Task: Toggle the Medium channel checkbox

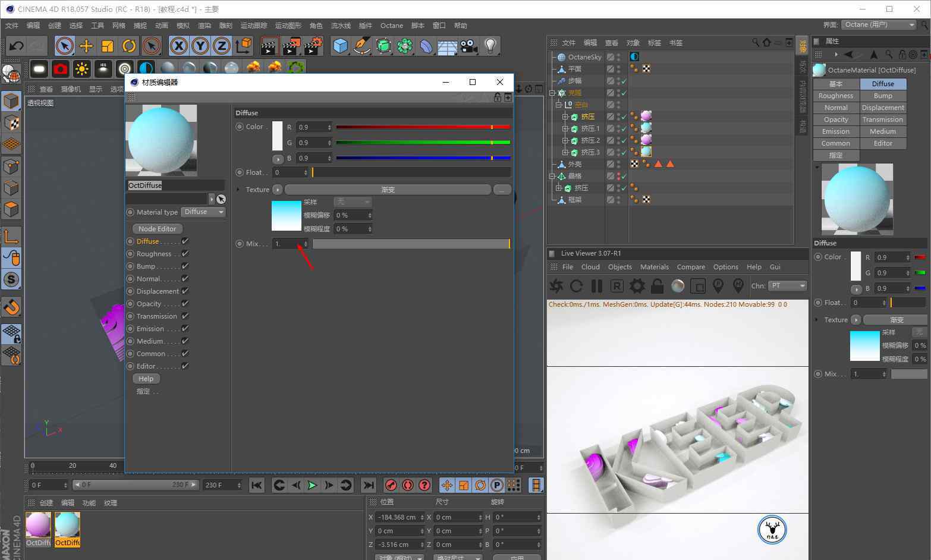Action: tap(185, 341)
